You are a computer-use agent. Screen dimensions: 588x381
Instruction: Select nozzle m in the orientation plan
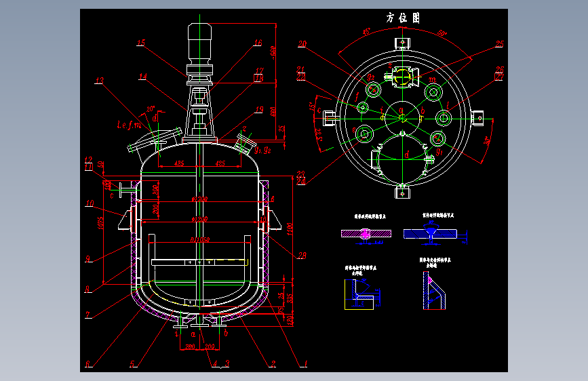[x=433, y=92]
